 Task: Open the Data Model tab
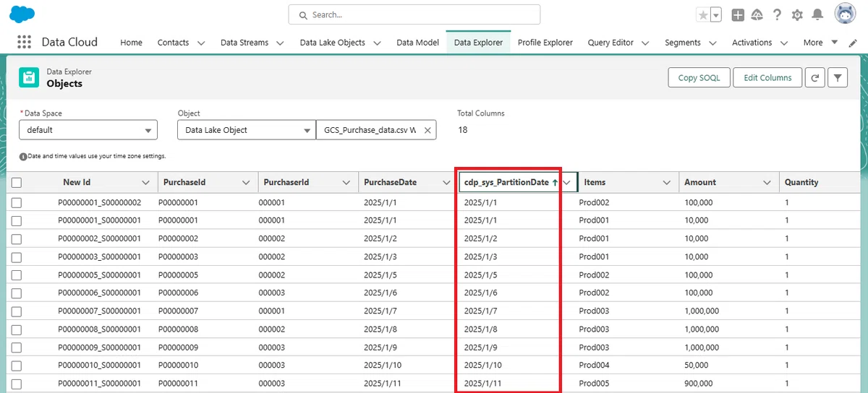pos(417,43)
